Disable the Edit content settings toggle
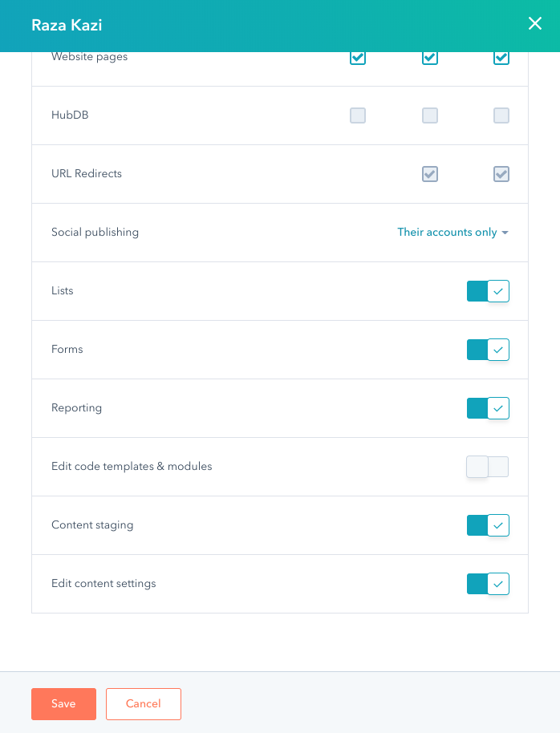 point(488,584)
